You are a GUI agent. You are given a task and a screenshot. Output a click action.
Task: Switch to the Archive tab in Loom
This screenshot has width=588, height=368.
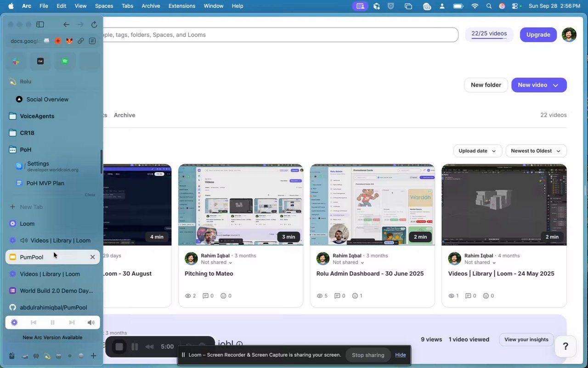(124, 115)
